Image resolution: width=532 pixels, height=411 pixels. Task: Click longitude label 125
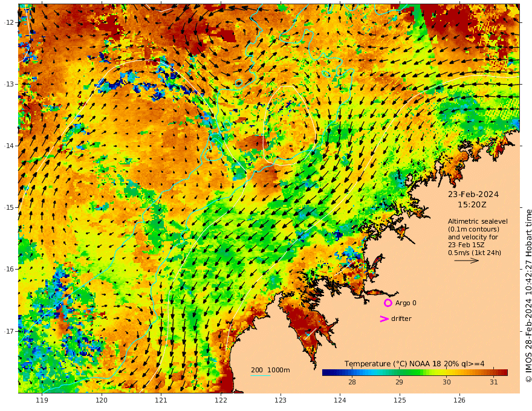[x=400, y=400]
